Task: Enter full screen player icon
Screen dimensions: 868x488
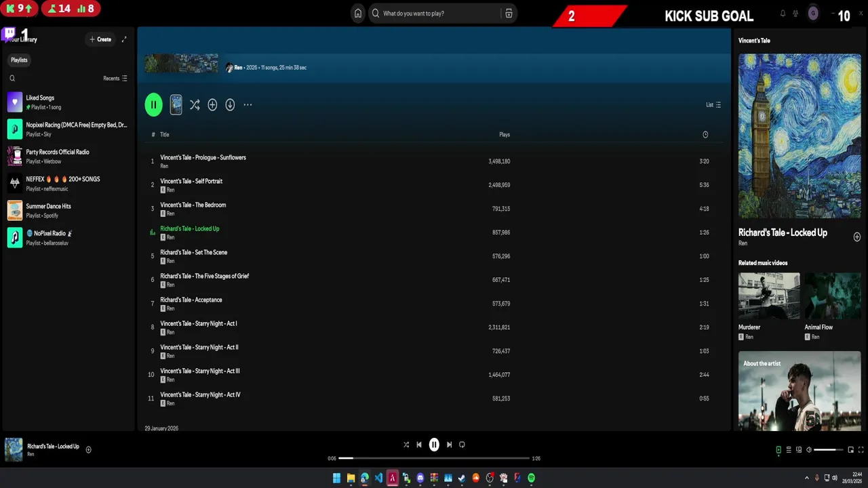Action: (861, 449)
